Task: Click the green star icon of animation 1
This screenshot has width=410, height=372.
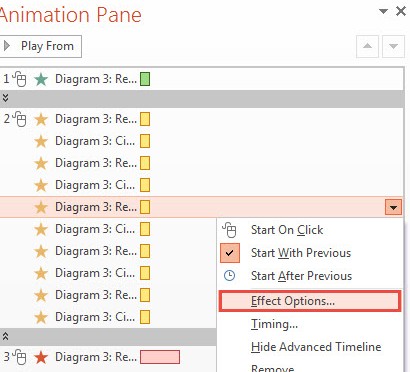Action: 41,80
